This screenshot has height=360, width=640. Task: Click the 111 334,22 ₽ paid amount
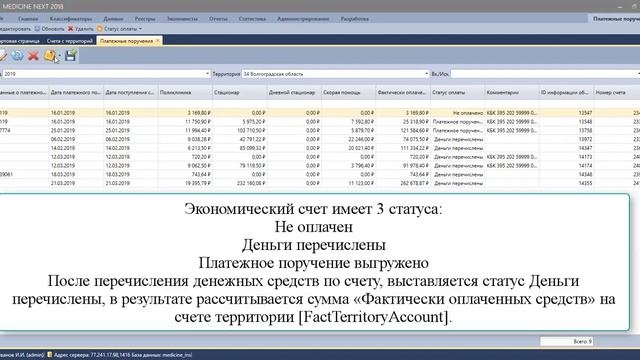pos(414,148)
